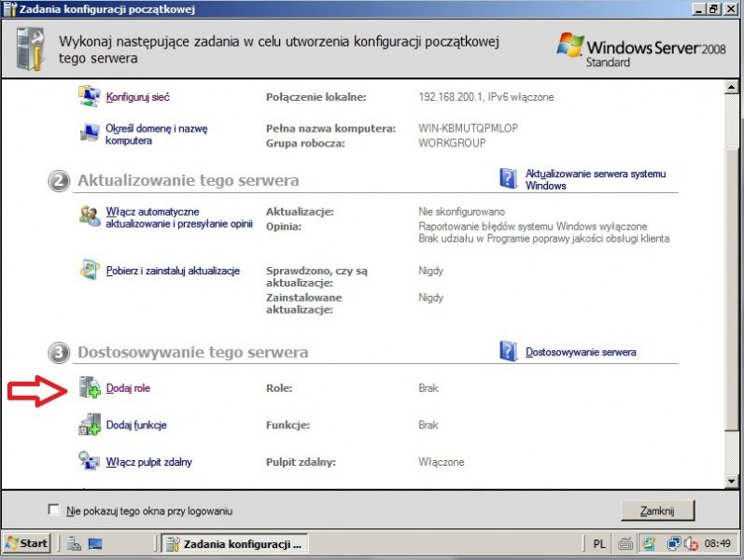Click the IP address 192.168.200.1 text
The width and height of the screenshot is (744, 560).
click(451, 97)
